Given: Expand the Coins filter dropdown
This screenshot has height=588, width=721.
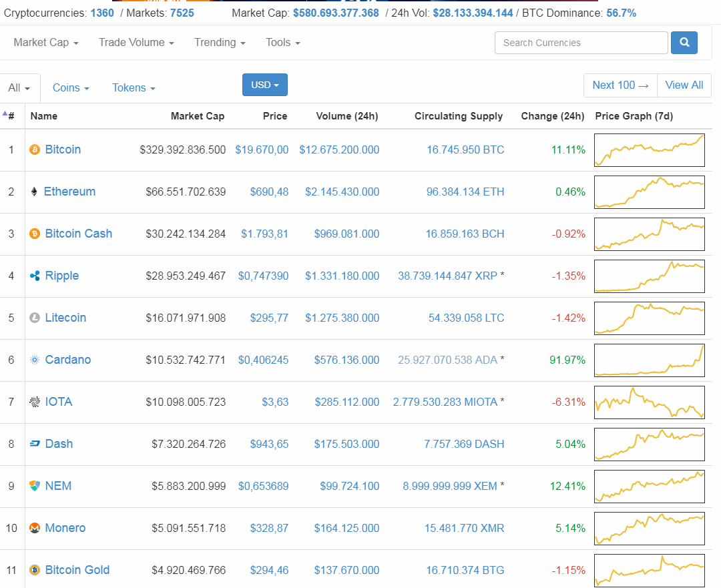Looking at the screenshot, I should pos(70,87).
